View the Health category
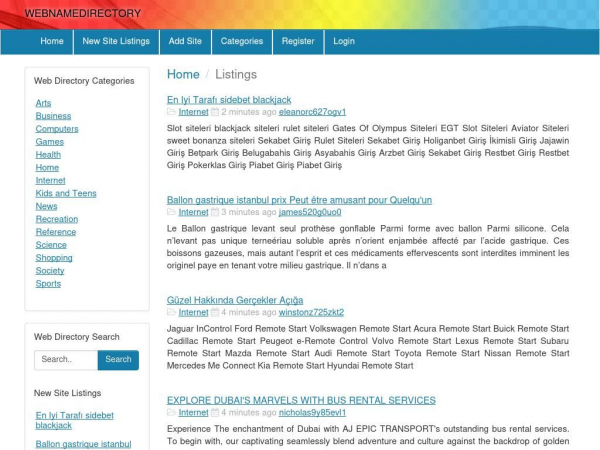Viewport: 600px width, 450px height. coord(48,155)
